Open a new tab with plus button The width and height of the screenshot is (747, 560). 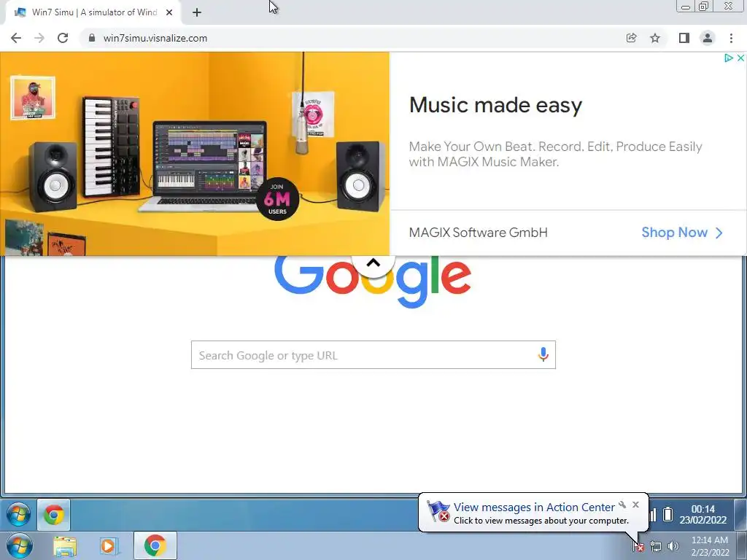[x=197, y=12]
